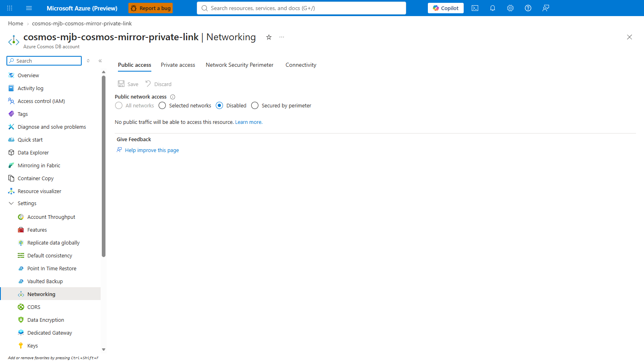Open the Azure portal waffle menu
Viewport: 644px width, 362px height.
[10, 8]
